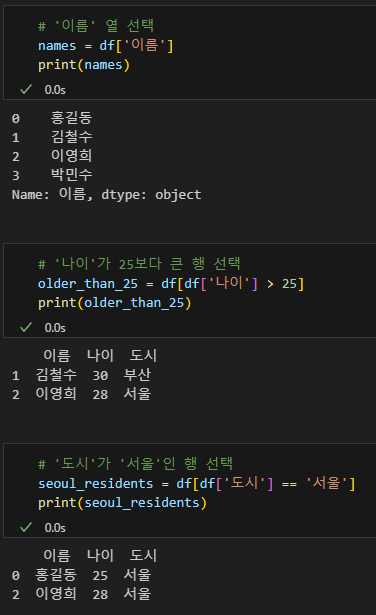Click the 이름 column header in seoul_residents output
The image size is (376, 615).
pyautogui.click(x=57, y=555)
